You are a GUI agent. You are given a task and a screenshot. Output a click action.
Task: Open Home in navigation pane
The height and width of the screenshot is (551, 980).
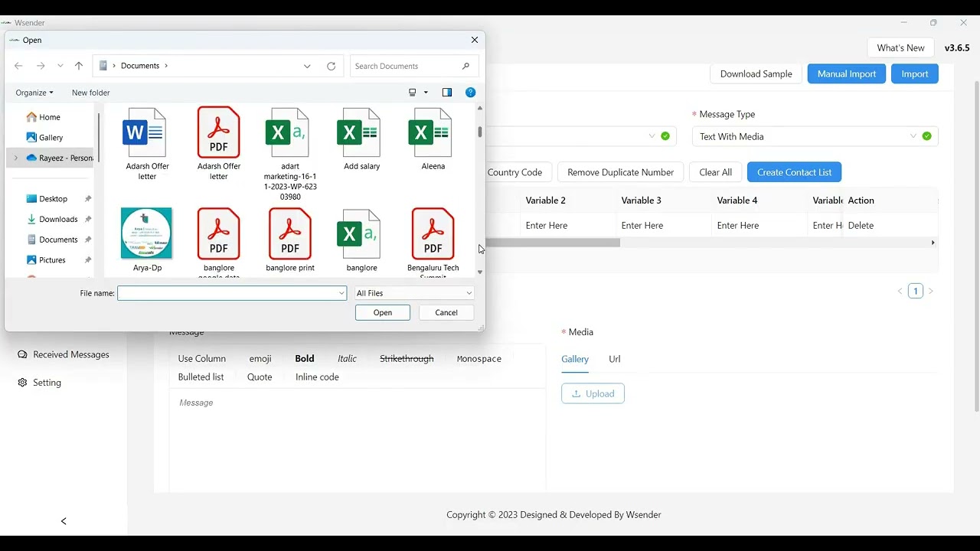pos(44,117)
